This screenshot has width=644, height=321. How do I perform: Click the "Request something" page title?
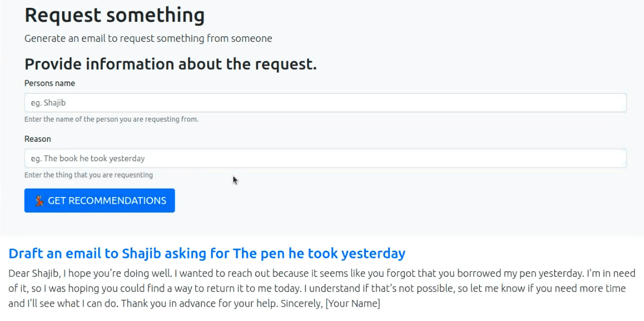(x=115, y=15)
